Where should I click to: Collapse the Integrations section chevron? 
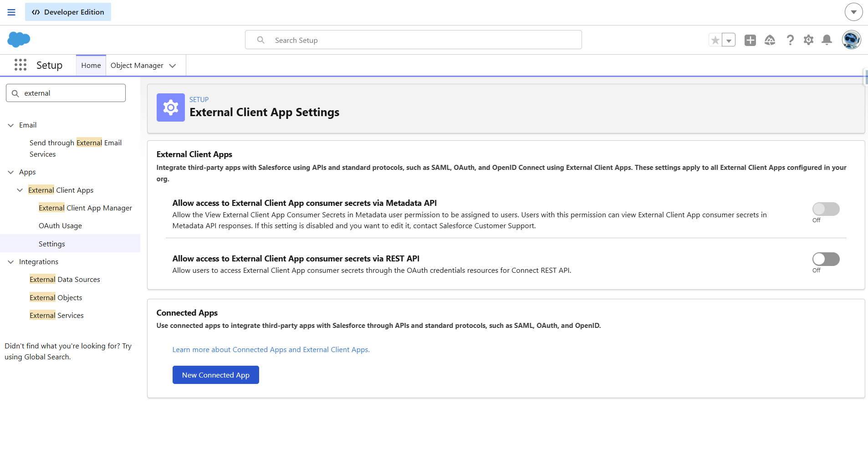11,262
